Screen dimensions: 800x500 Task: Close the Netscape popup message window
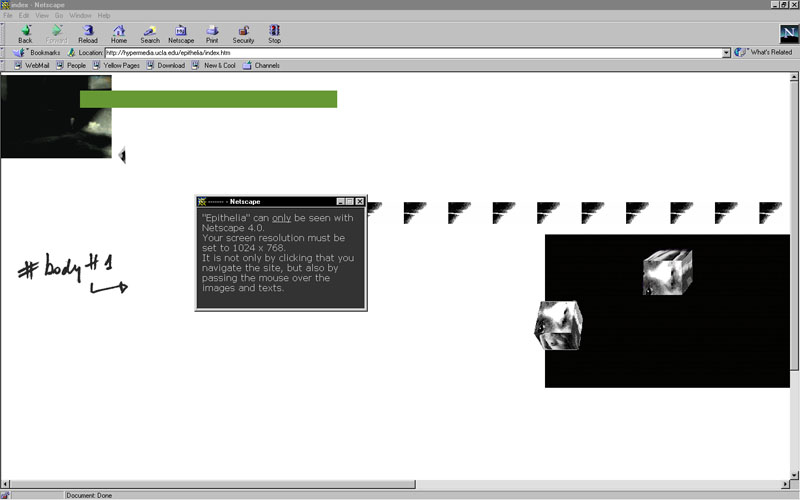coord(360,202)
